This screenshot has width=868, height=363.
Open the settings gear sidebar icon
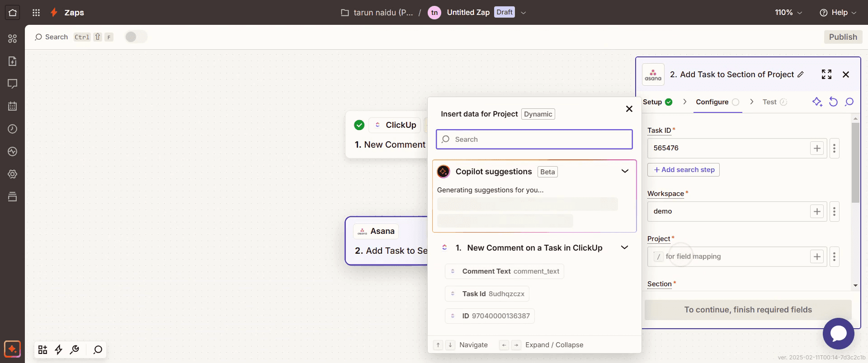pyautogui.click(x=13, y=174)
